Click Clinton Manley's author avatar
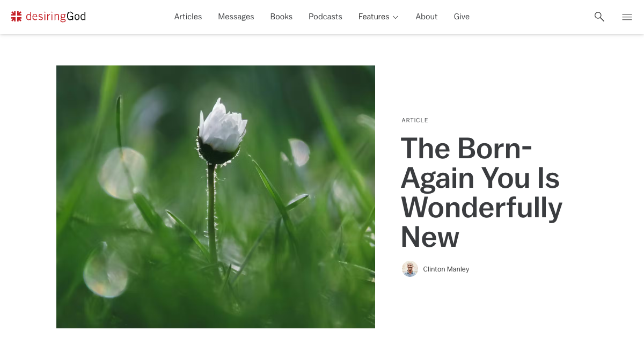This screenshot has width=644, height=338. point(410,269)
